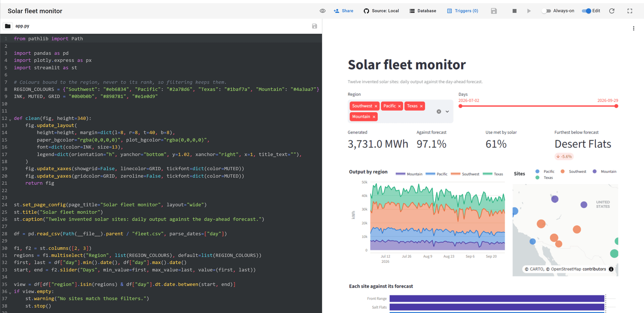Open Source: Local settings
This screenshot has height=313, width=644.
[x=381, y=11]
